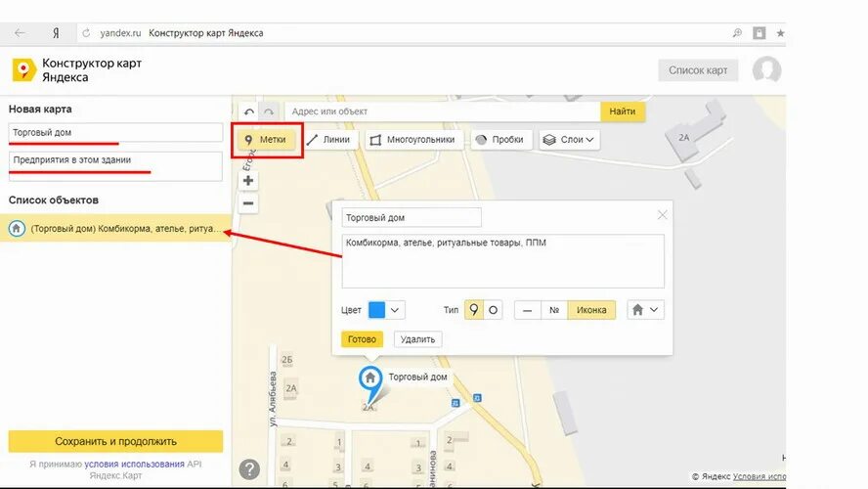
Task: Click the house icon in the objects list
Action: click(x=18, y=228)
